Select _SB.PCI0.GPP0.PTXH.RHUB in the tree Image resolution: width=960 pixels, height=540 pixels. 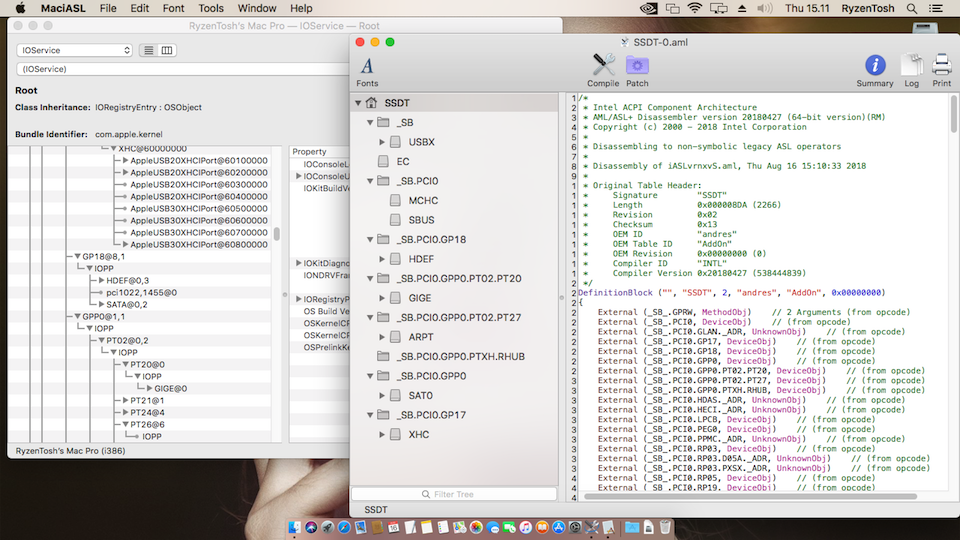coord(460,357)
